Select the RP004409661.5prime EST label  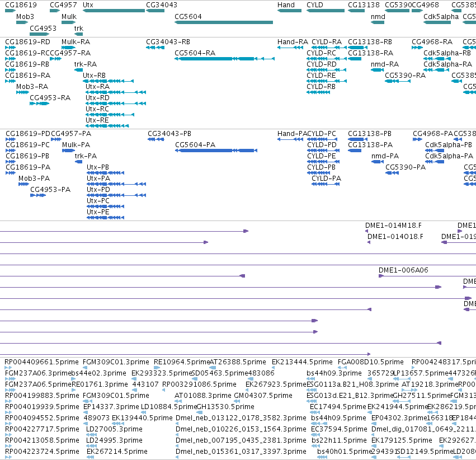tap(41, 362)
